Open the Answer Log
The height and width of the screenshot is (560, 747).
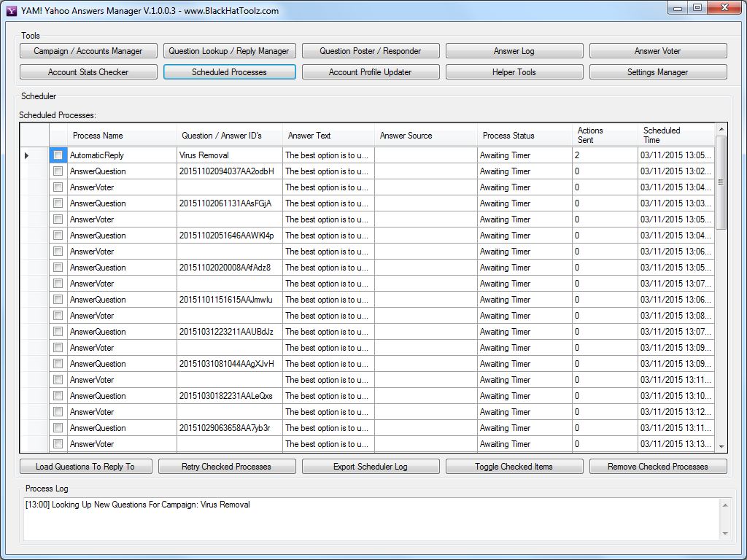click(514, 51)
